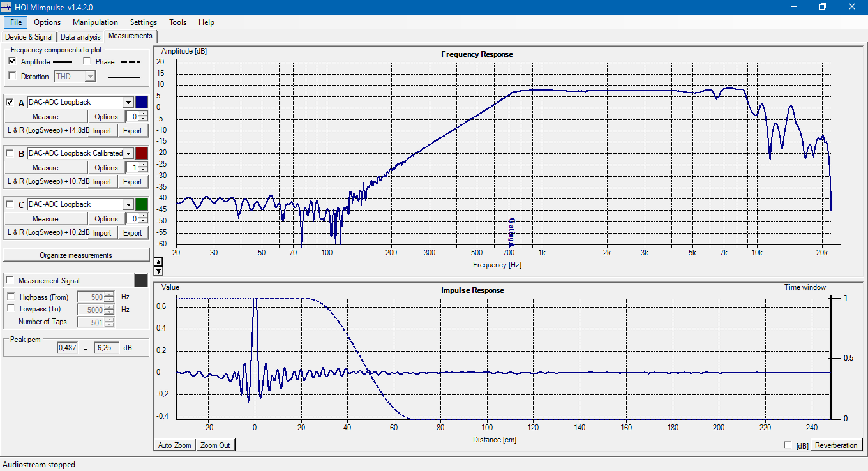Click Measure button for measurement A
This screenshot has height=471, width=868.
click(x=45, y=117)
